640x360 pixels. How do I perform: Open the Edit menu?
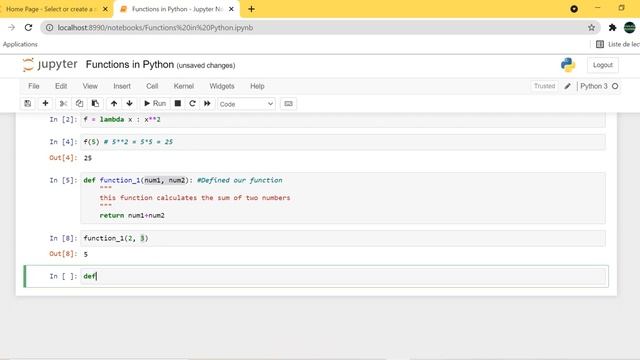point(61,86)
